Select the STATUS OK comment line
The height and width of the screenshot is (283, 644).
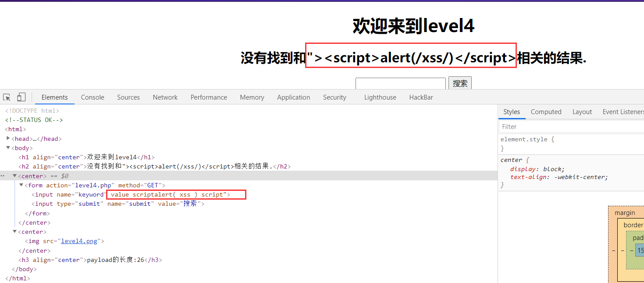[x=34, y=120]
